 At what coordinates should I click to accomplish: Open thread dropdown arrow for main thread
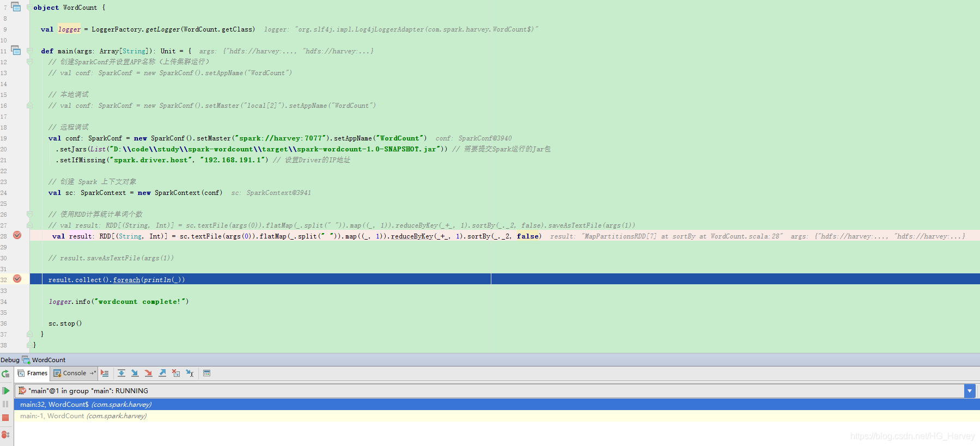(970, 391)
